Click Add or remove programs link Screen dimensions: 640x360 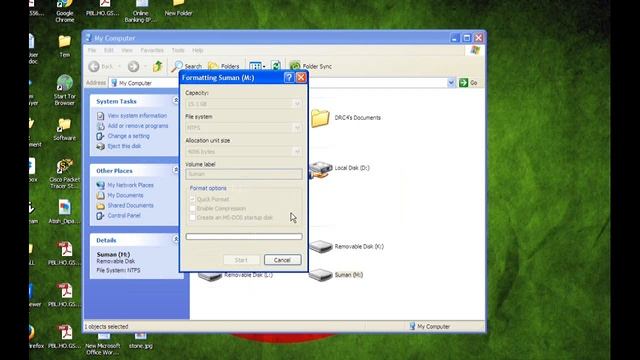pos(138,126)
